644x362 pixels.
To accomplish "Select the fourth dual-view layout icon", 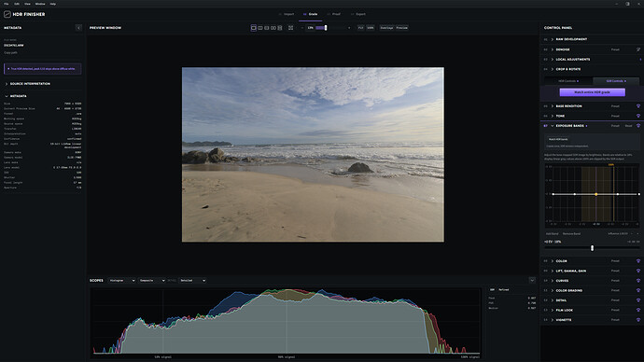I will 273,28.
